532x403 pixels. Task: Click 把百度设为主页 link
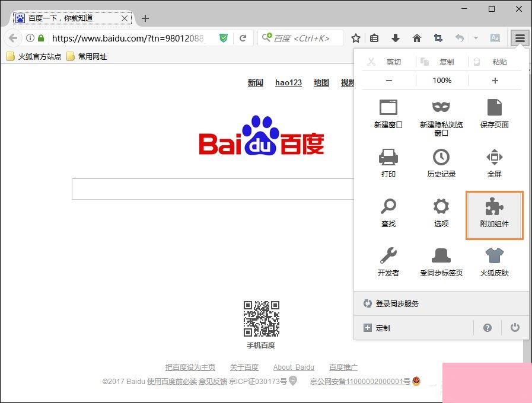(x=190, y=367)
